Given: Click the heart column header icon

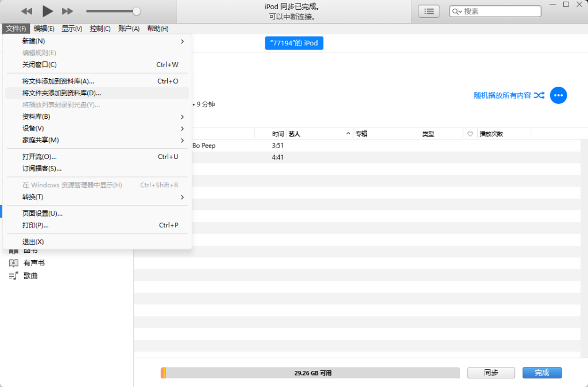Looking at the screenshot, I should (x=470, y=134).
